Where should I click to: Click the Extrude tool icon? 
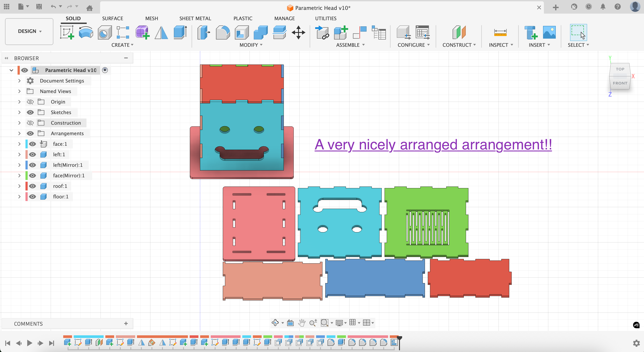tap(180, 32)
